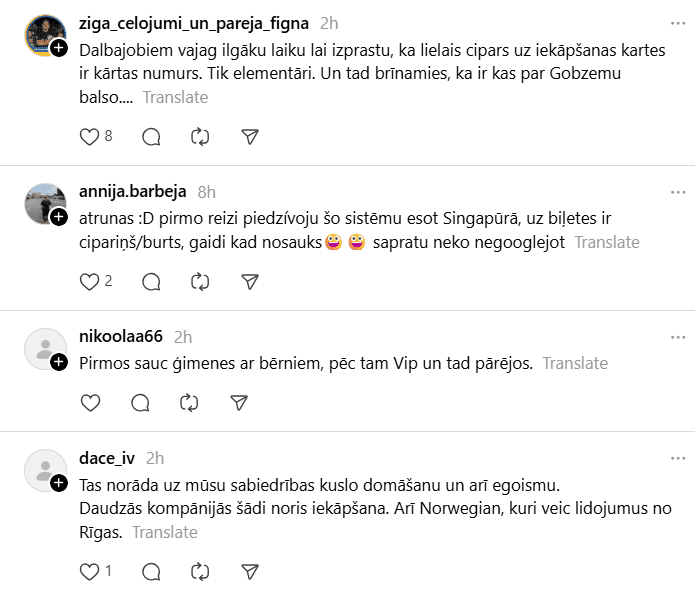
Task: Repost annija.barbeja's post
Action: click(x=200, y=281)
